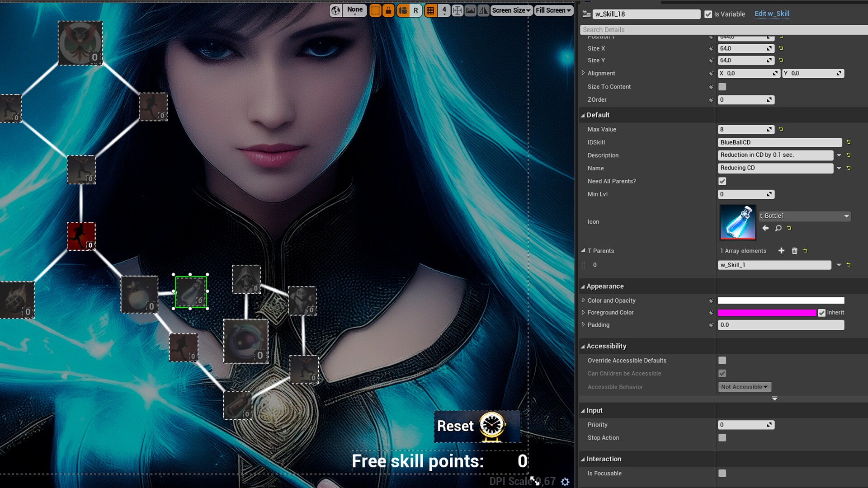Uncheck Inherit next to Foreground Color
868x488 pixels.
pos(821,312)
